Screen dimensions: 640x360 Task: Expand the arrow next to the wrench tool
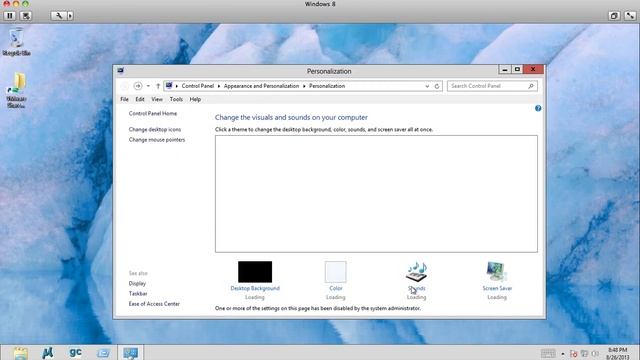[x=70, y=16]
